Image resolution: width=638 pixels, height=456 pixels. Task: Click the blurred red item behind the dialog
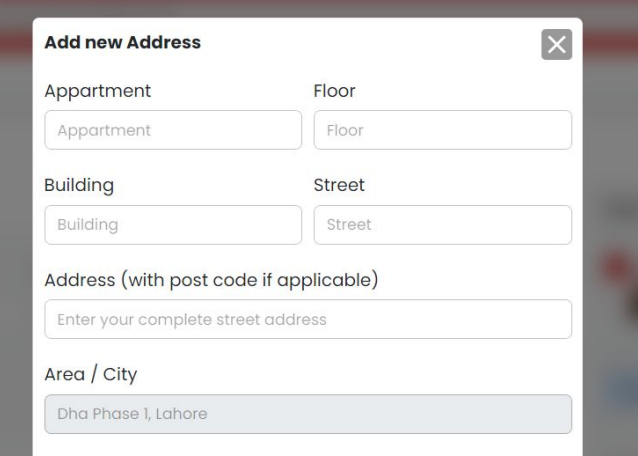(612, 266)
